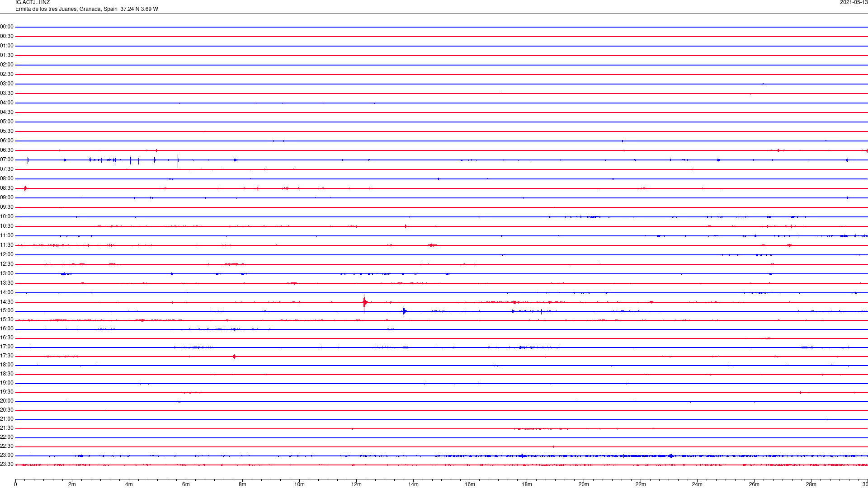Click the red spike at start of 08:30 trace
Viewport: 868px width, 488px height.
click(25, 188)
